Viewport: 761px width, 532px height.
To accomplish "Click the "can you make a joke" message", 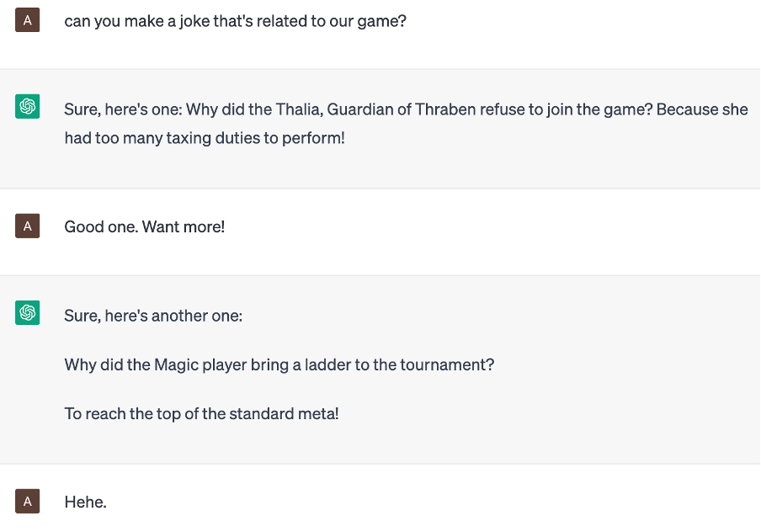I will tap(236, 20).
